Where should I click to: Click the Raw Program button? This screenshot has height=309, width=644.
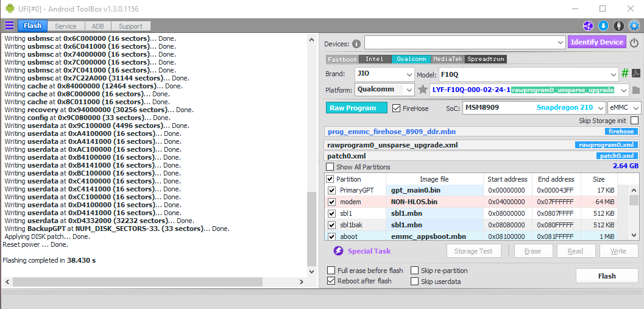pyautogui.click(x=356, y=108)
